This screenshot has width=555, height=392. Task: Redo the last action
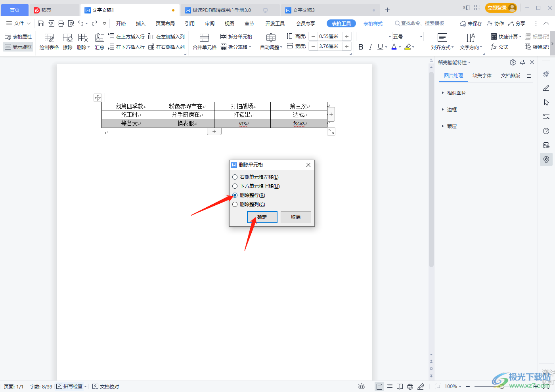point(94,23)
